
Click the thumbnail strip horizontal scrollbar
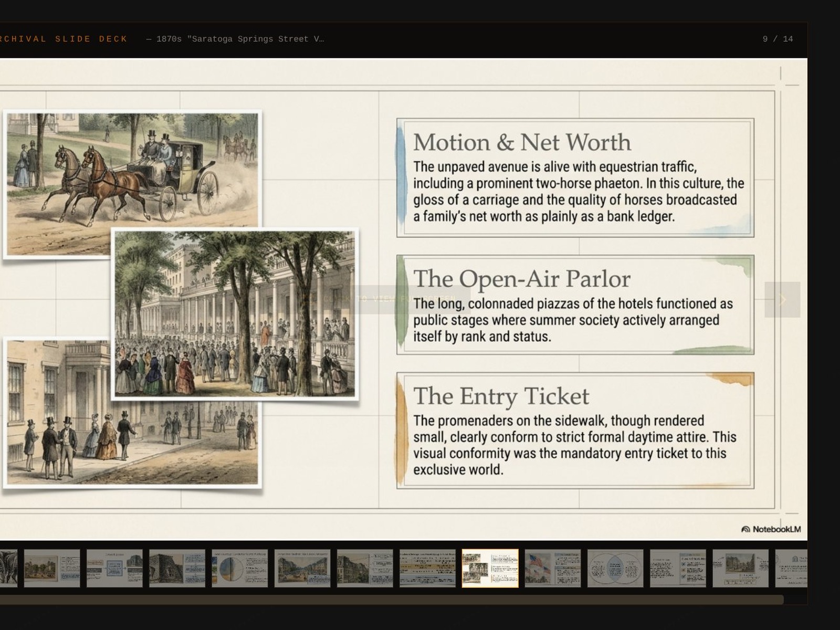(392, 600)
